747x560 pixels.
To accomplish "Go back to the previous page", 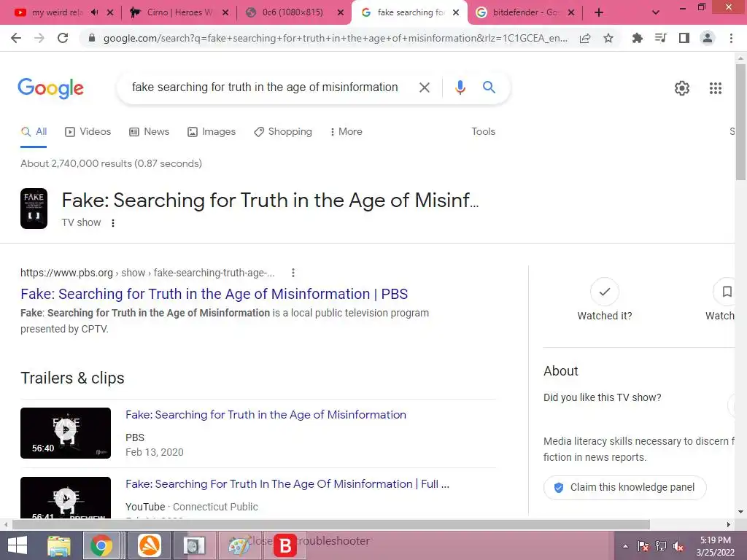I will point(16,38).
